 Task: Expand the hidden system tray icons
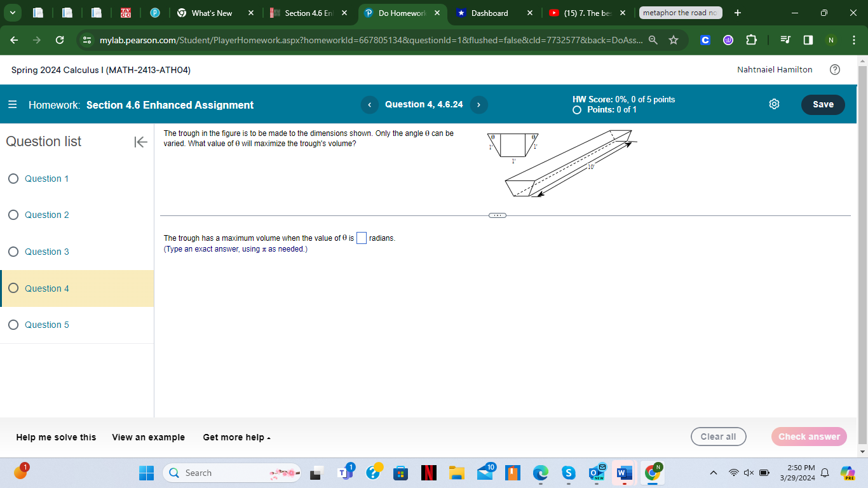click(x=714, y=473)
